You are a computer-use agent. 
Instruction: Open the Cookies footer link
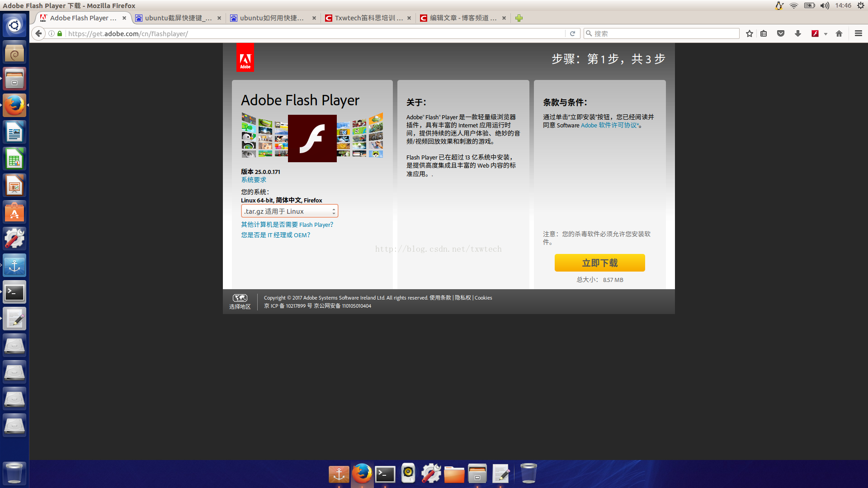pos(483,298)
